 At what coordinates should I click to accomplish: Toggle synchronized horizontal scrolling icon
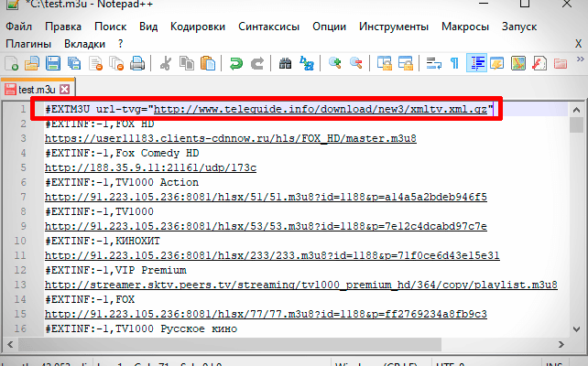click(x=406, y=63)
